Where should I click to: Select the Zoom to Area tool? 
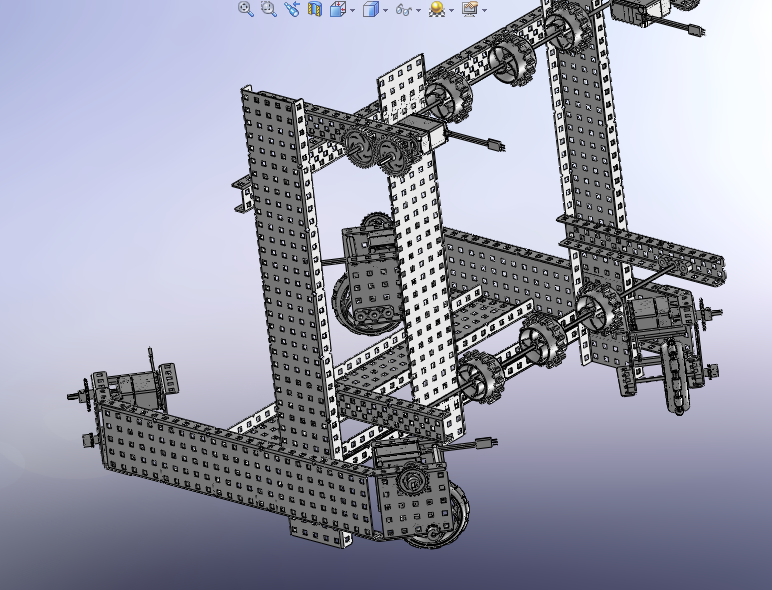269,9
